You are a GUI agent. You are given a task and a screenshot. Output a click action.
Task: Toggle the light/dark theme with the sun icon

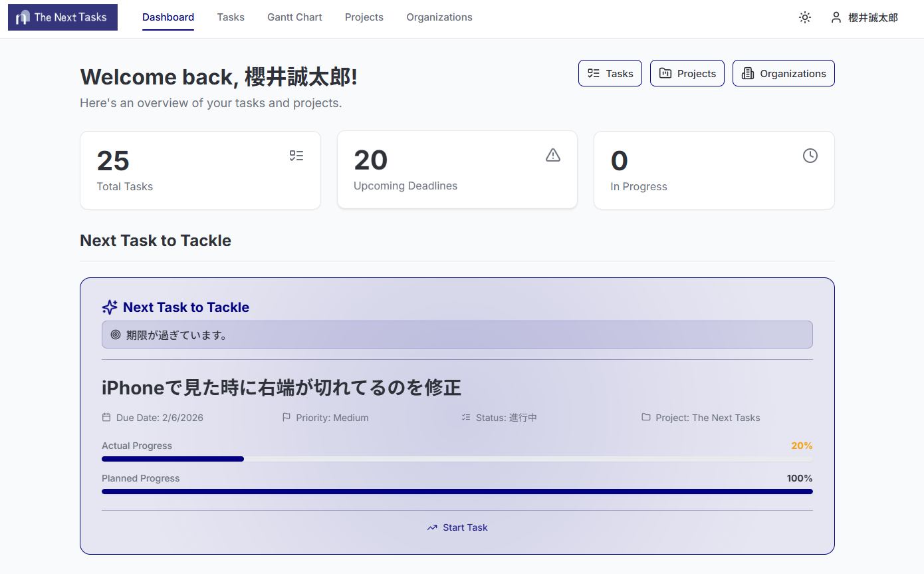pyautogui.click(x=804, y=17)
